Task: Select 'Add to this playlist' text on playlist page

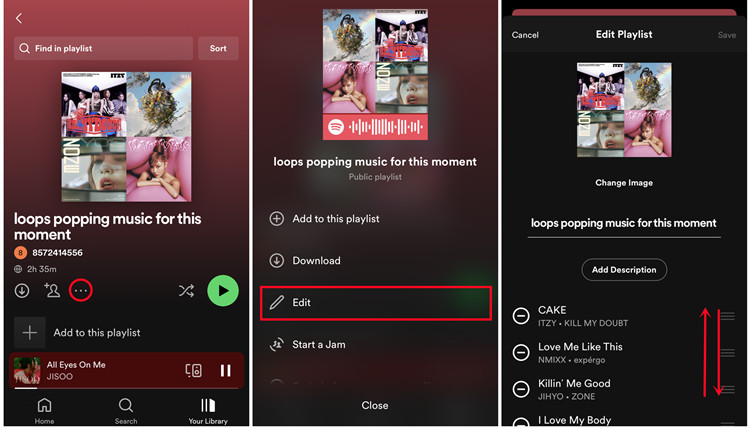Action: point(97,333)
